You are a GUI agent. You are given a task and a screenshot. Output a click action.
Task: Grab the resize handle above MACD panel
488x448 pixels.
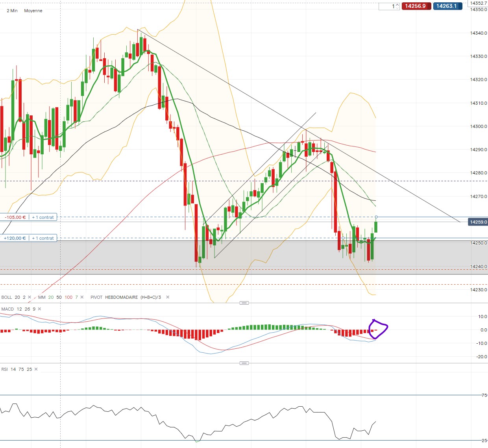(x=244, y=303)
